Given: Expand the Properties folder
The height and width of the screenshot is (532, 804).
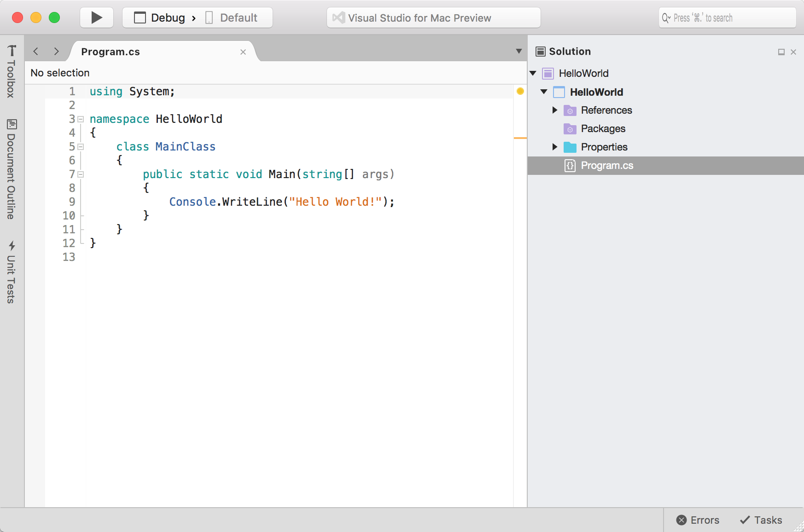Looking at the screenshot, I should point(555,147).
